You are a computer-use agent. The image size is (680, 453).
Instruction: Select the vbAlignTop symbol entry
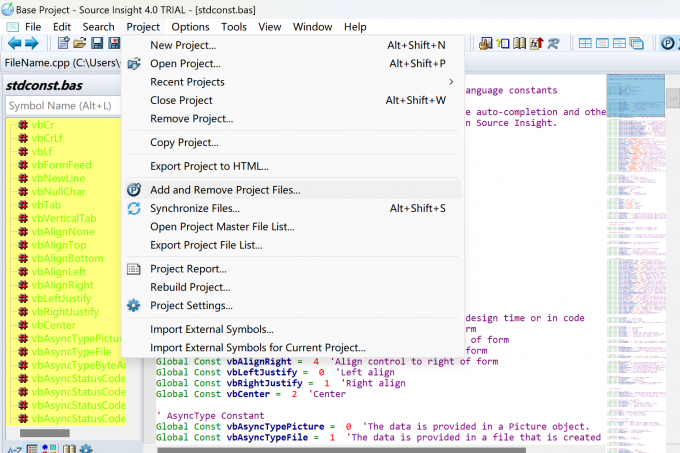coord(58,245)
